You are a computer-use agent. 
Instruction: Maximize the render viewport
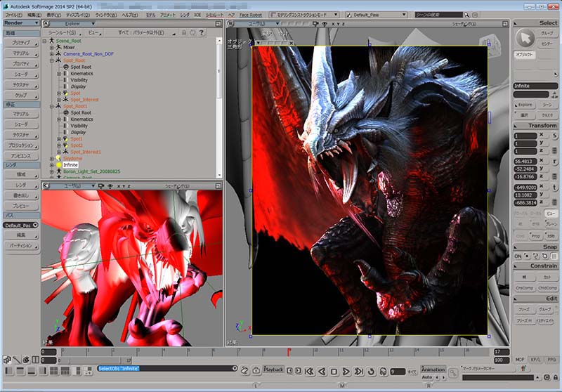(505, 24)
